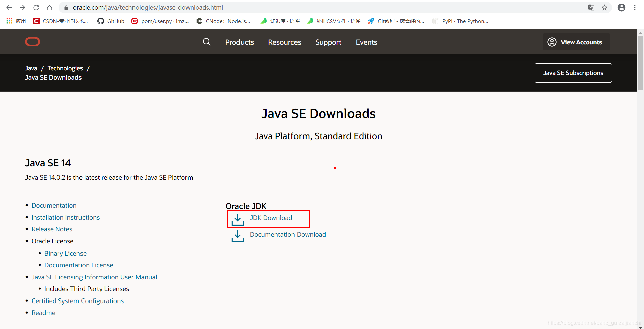Open Java SE Licensing Information User Manual
The height and width of the screenshot is (329, 644).
tap(94, 277)
